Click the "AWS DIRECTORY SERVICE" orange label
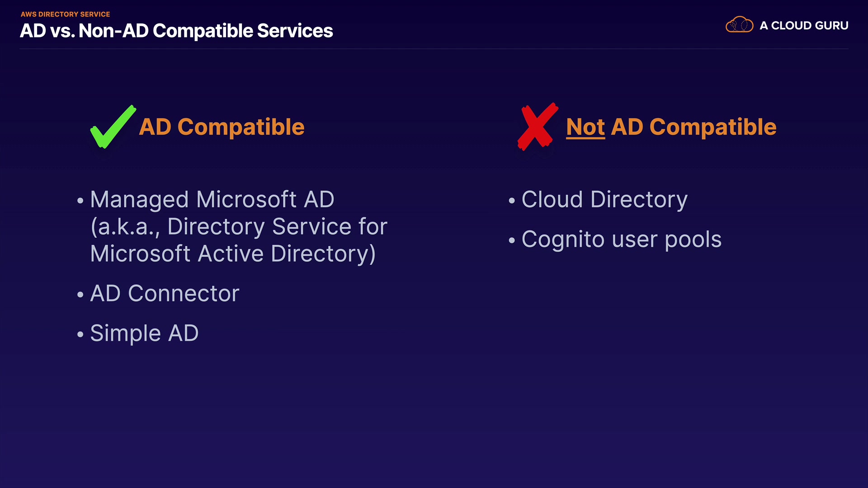 click(x=66, y=14)
